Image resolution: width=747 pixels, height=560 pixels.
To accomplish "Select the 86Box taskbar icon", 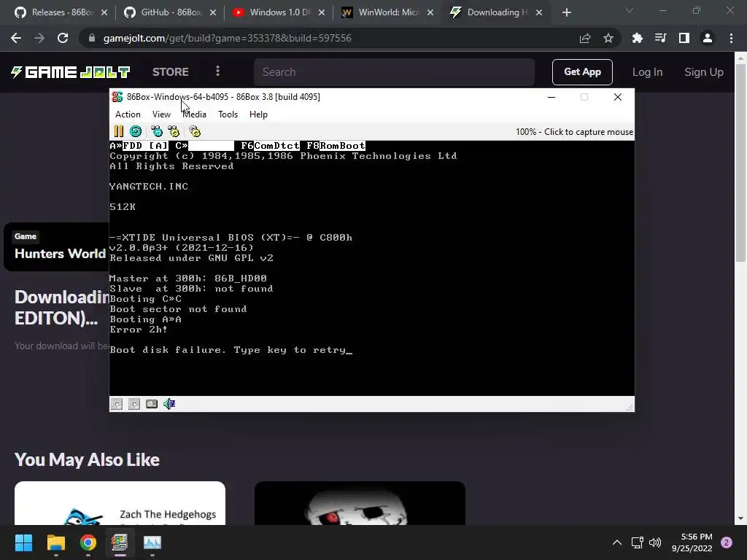I will click(120, 542).
